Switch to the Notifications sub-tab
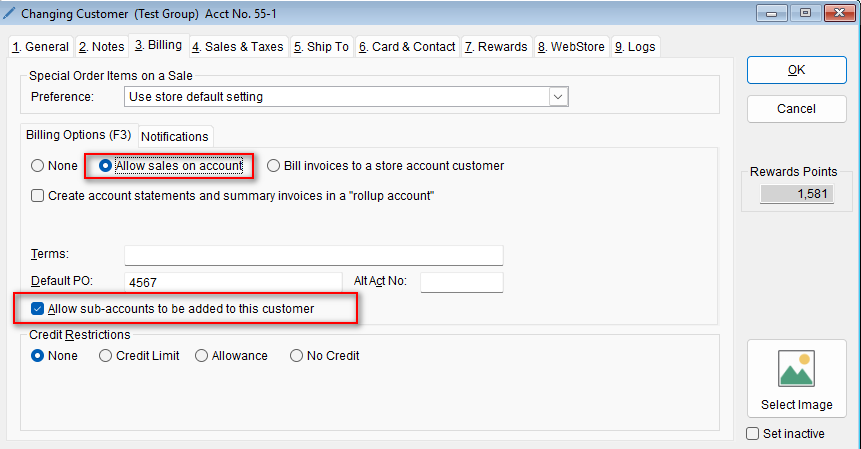 click(175, 136)
